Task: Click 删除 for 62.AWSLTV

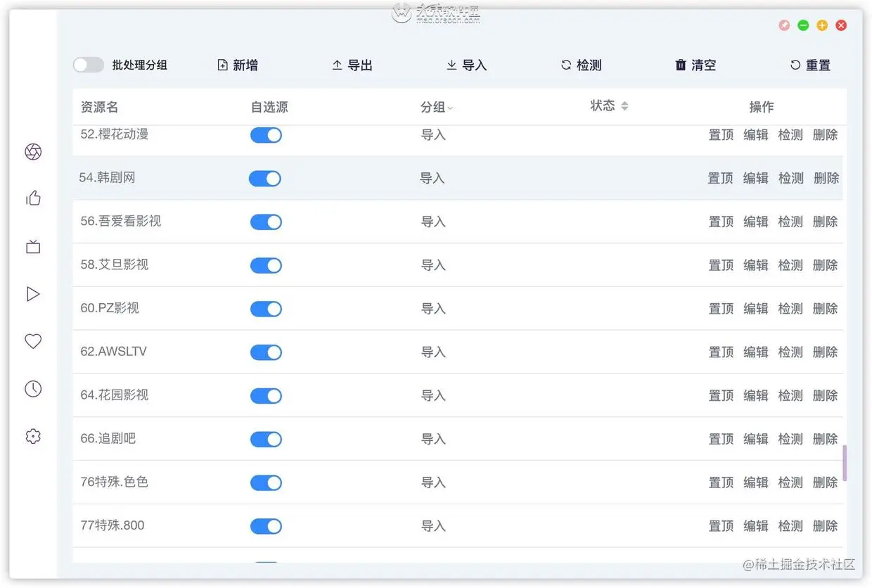Action: click(826, 352)
